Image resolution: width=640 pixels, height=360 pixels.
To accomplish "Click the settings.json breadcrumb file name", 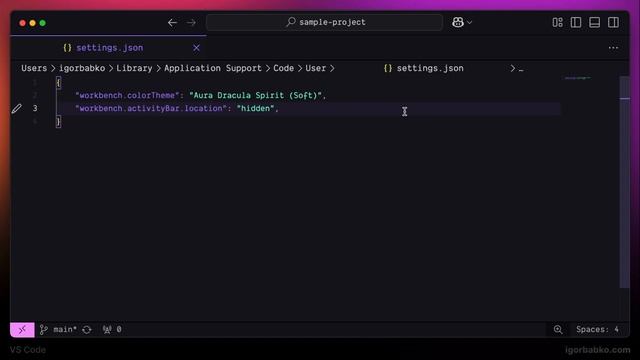I will pos(430,68).
